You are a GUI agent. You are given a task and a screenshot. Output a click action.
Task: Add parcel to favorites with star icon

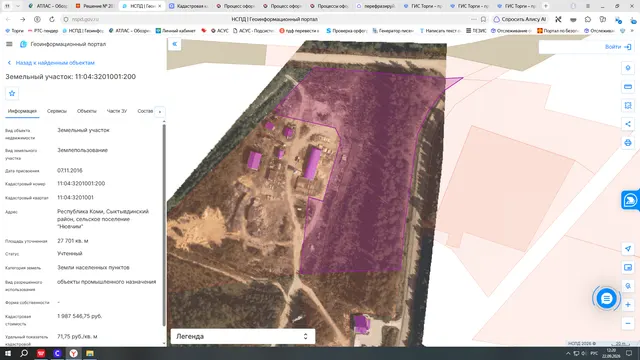(12, 93)
